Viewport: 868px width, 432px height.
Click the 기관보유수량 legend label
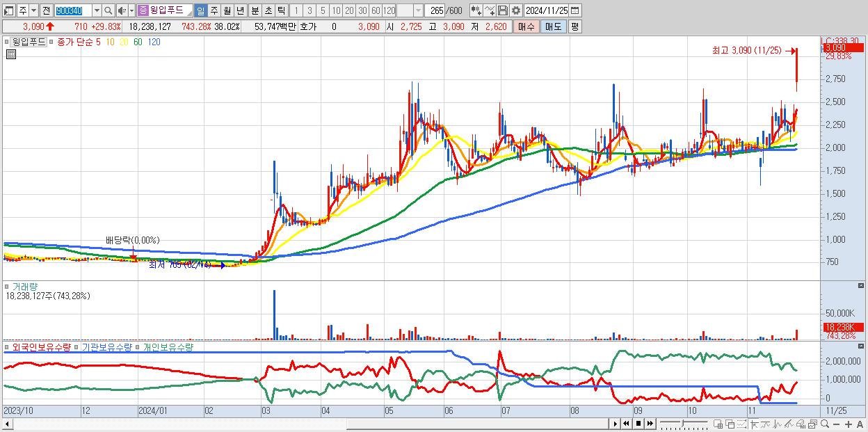108,346
